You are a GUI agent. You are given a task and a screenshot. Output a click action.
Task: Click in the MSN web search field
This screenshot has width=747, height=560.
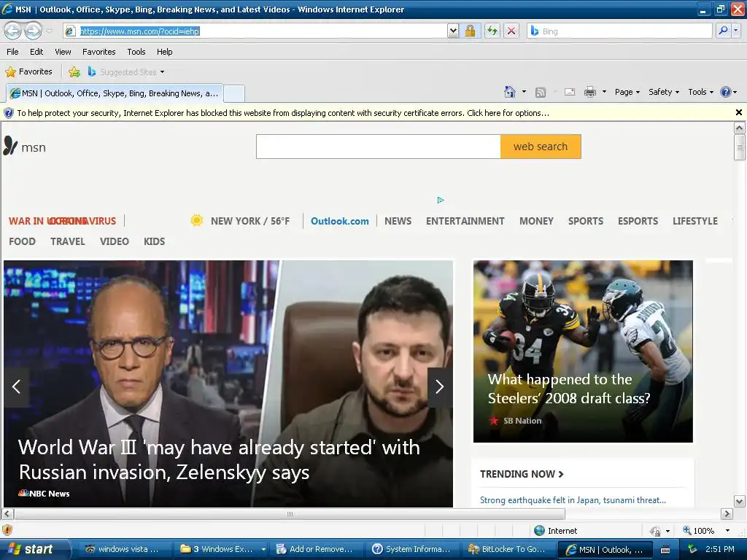[379, 147]
